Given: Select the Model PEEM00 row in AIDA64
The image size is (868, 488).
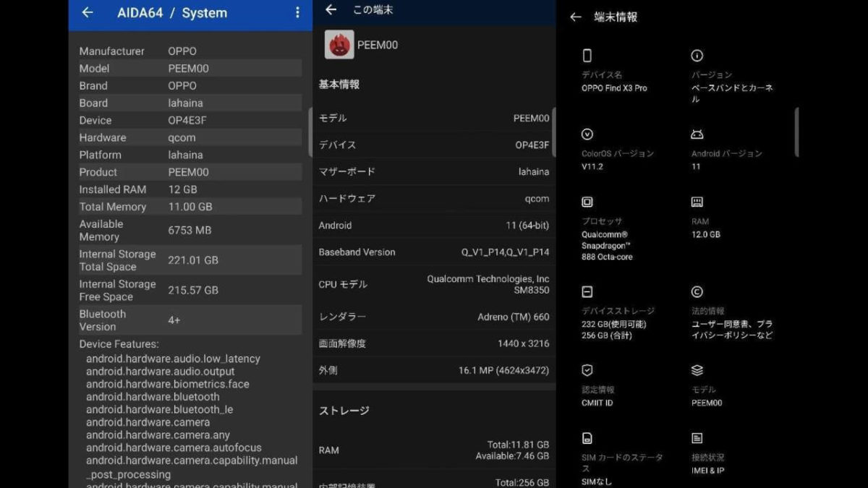Looking at the screenshot, I should pyautogui.click(x=190, y=69).
